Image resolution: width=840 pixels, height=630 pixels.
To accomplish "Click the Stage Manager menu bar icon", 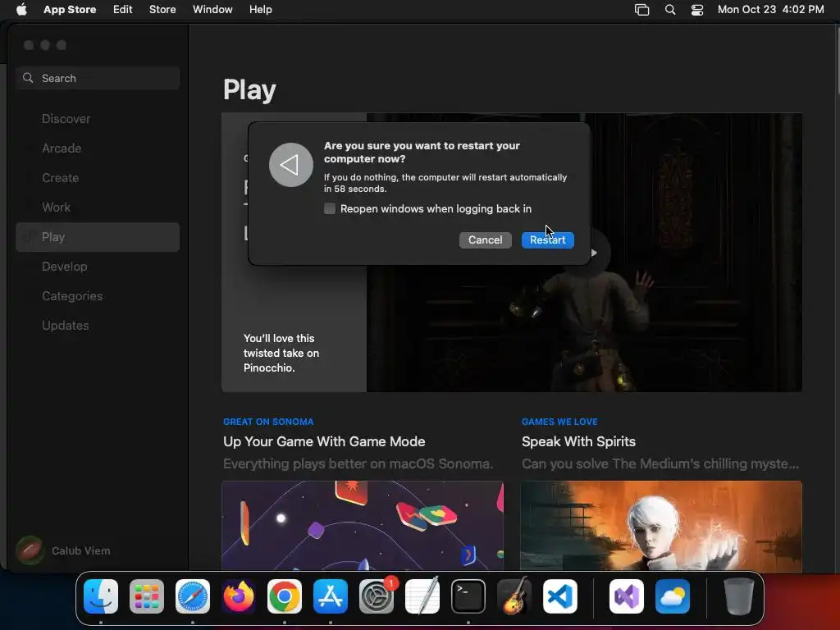I will tap(641, 10).
